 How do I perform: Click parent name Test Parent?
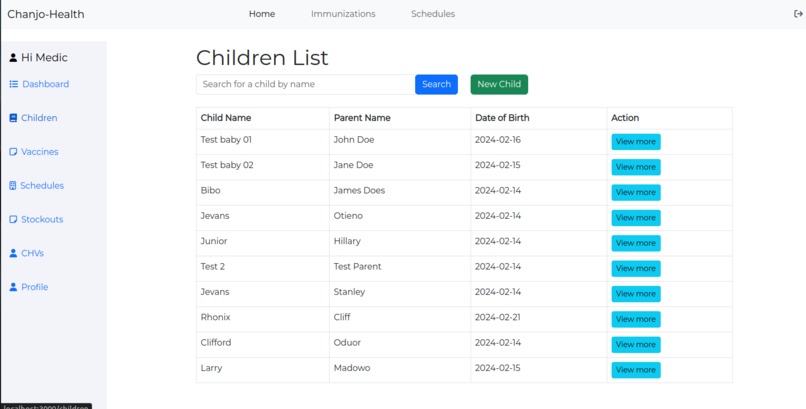coord(357,266)
